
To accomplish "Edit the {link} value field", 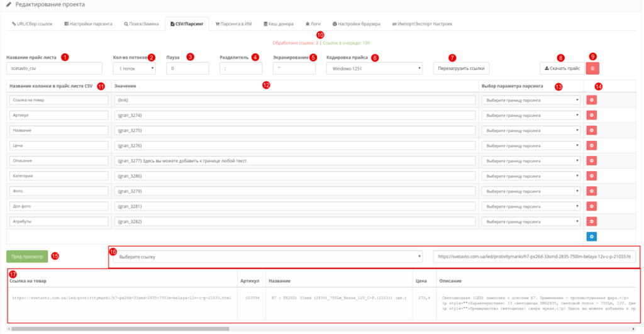I will pos(295,100).
